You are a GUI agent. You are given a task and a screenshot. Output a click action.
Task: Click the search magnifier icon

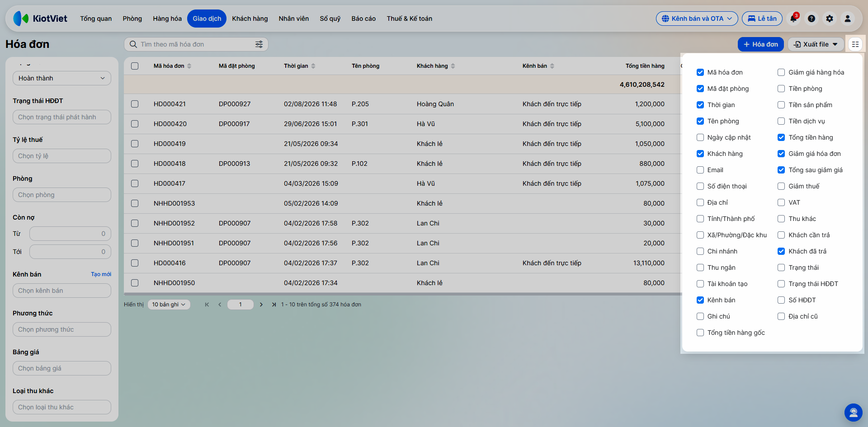tap(133, 44)
